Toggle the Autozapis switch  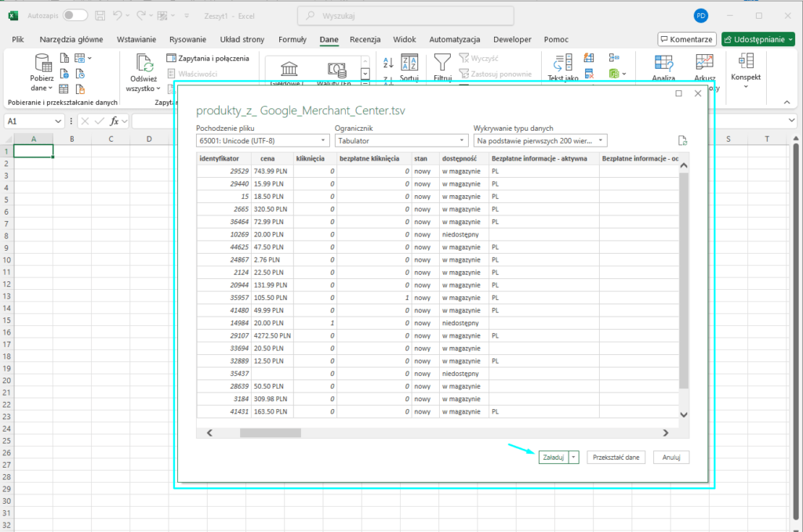75,16
